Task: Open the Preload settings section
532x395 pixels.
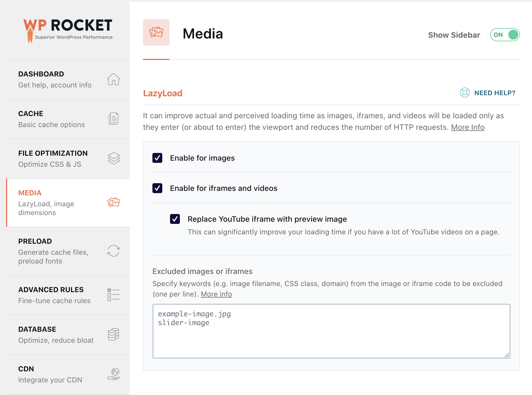Action: [68, 251]
